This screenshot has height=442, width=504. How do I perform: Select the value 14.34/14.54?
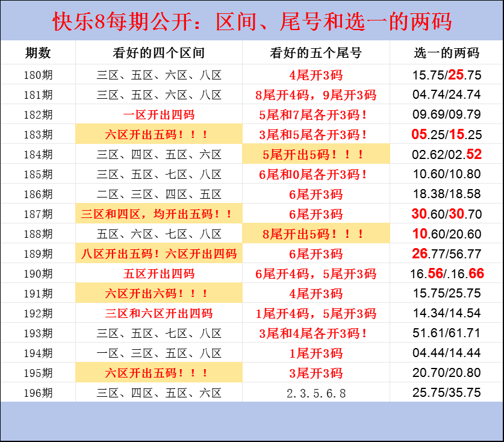[x=446, y=313]
